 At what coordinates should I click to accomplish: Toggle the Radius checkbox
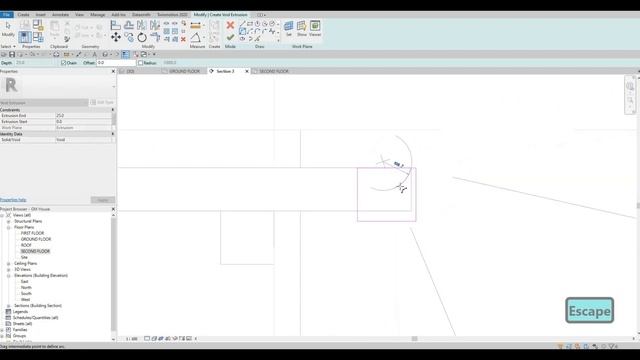140,63
